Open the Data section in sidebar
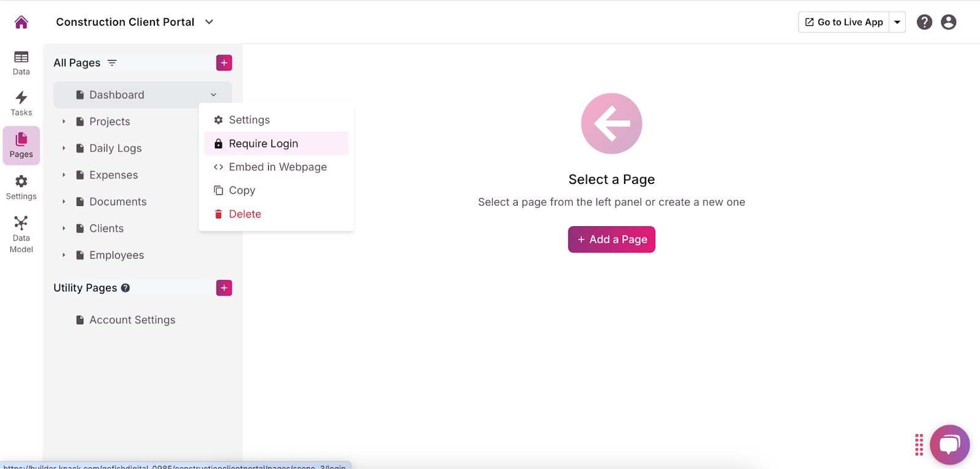 (21, 63)
